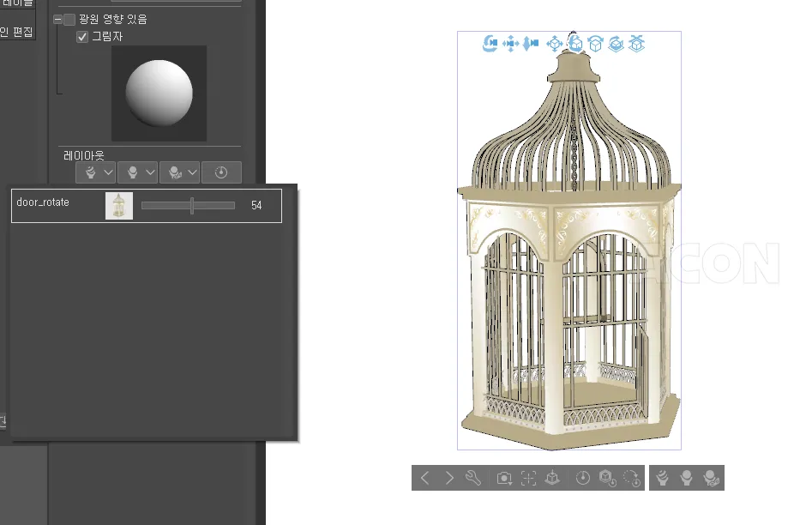812x525 pixels.
Task: Click the camera pan manipulator icon
Action: pos(510,44)
